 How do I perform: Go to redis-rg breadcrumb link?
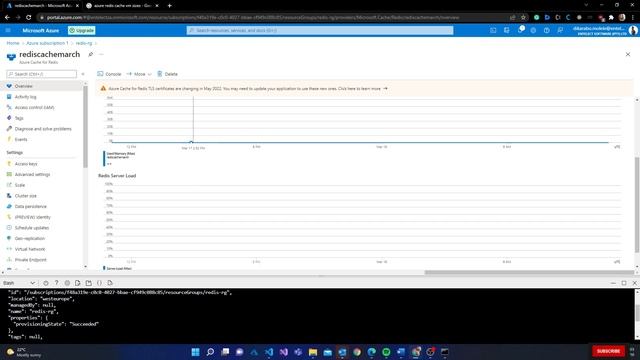pyautogui.click(x=84, y=43)
